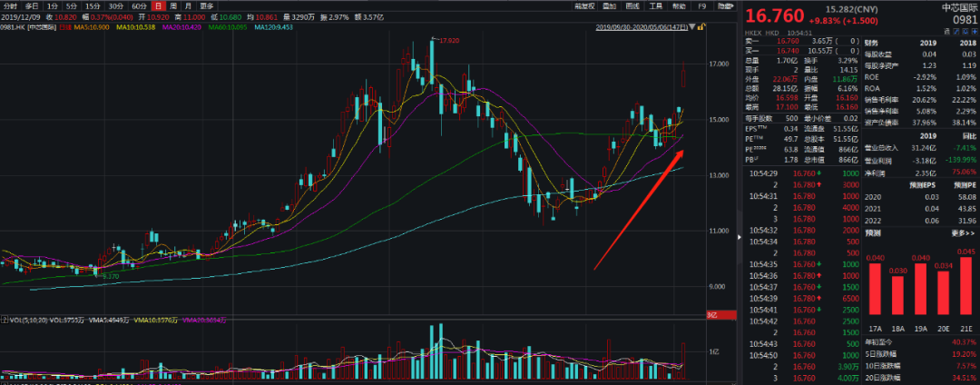This screenshot has width=980, height=385.
Task: Open the 更多 more intervals menu
Action: (208, 5)
